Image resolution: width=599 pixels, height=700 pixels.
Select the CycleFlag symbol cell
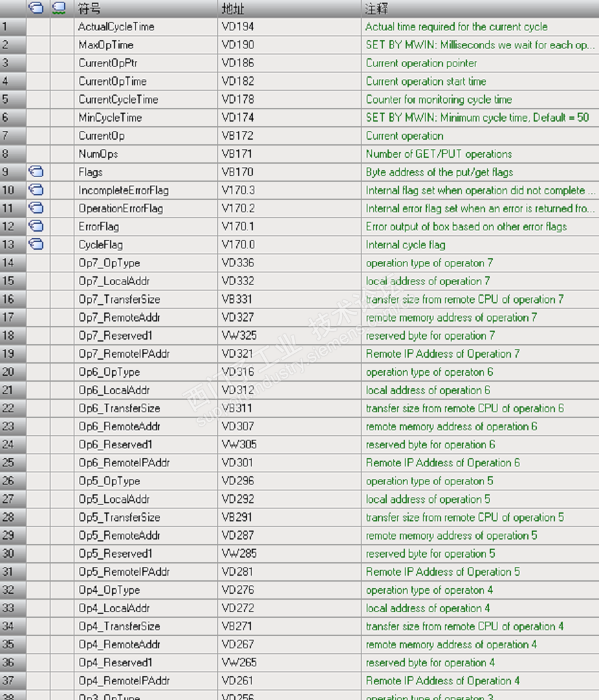[146, 245]
